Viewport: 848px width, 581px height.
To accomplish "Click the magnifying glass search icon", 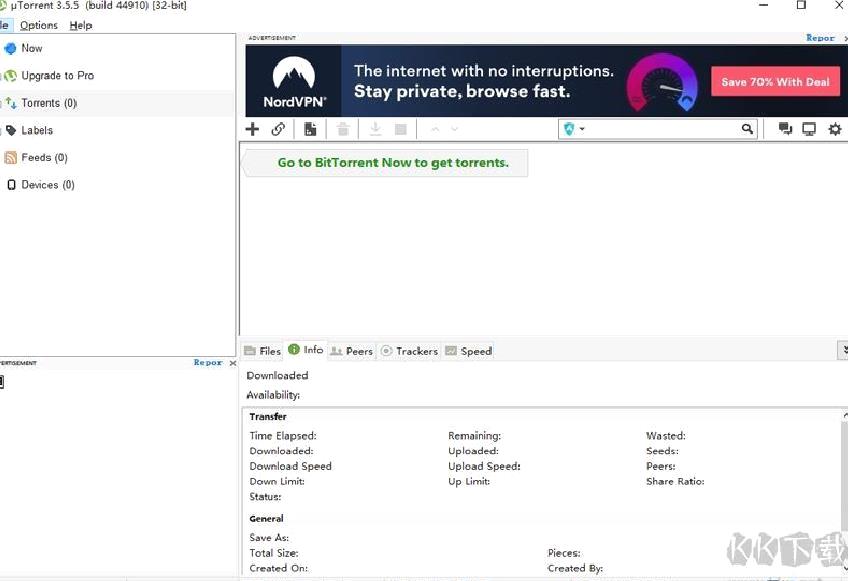I will [747, 129].
